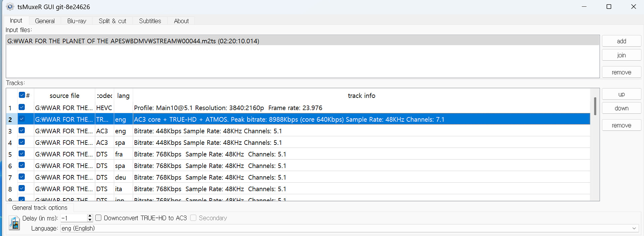This screenshot has height=236, width=644.
Task: Uncheck track 5 French DTS checkbox
Action: [22, 154]
